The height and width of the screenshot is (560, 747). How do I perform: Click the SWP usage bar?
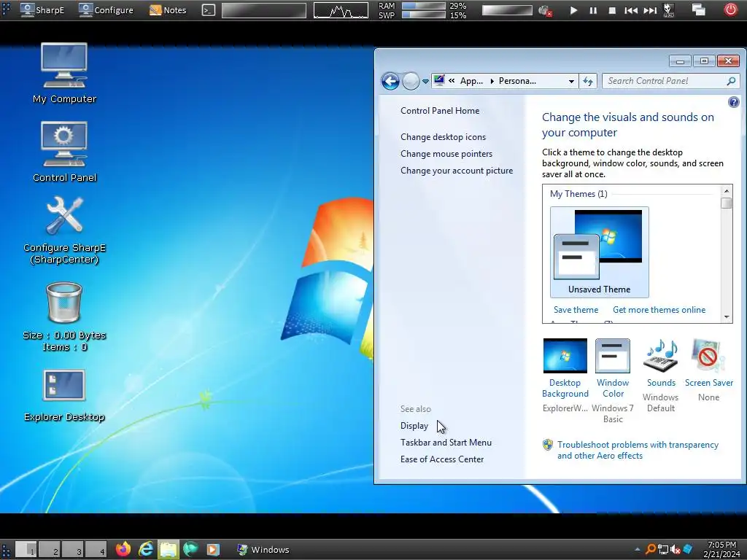click(x=424, y=15)
